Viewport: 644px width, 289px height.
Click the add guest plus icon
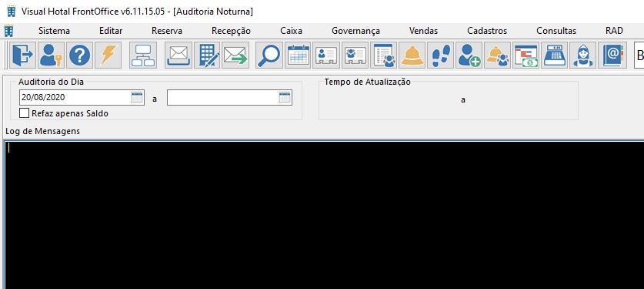click(469, 55)
